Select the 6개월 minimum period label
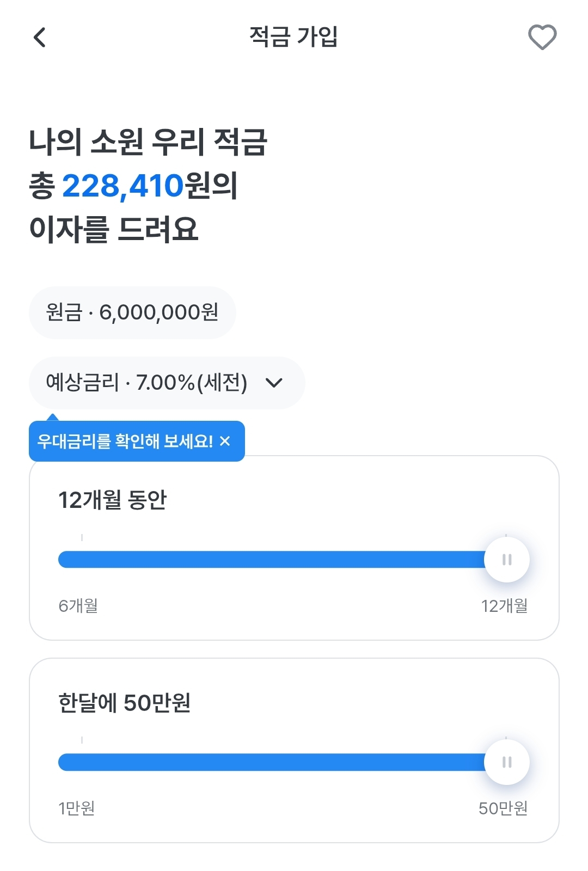Screen dimensions: 588x871 point(78,606)
